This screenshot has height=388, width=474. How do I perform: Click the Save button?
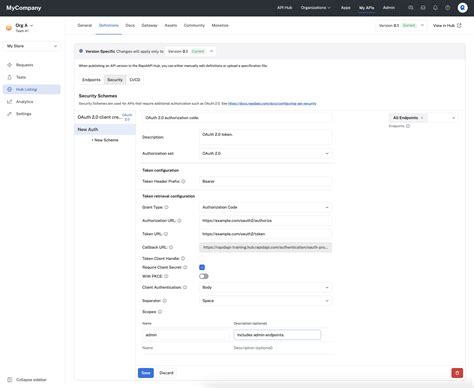(x=146, y=373)
